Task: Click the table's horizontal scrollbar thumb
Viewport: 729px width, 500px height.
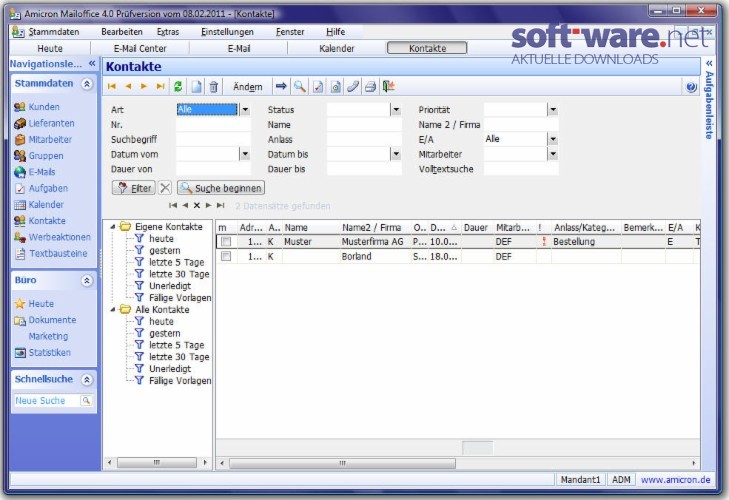Action: (x=343, y=463)
